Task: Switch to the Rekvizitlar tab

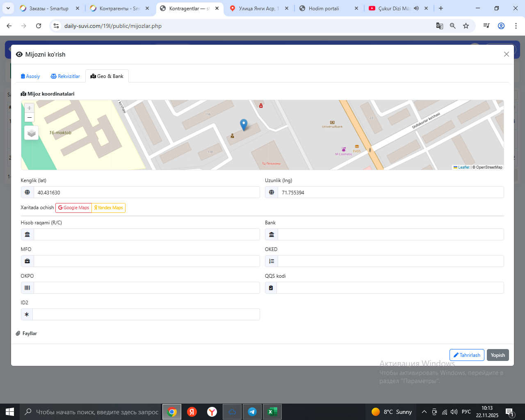Action: pyautogui.click(x=65, y=76)
